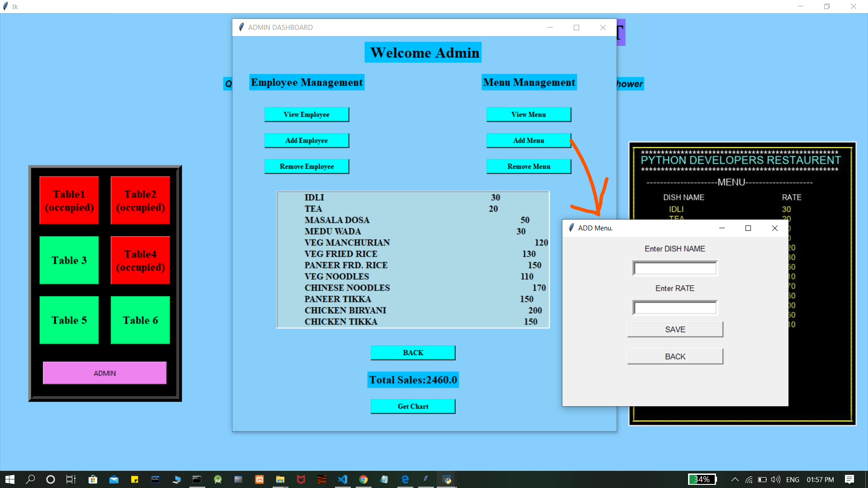Click the Enter RATE input field
This screenshot has height=488, width=868.
point(675,307)
